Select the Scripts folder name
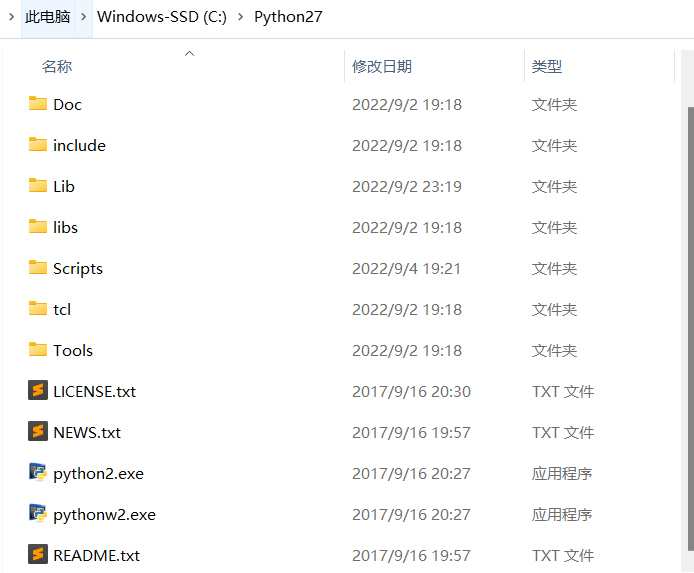The height and width of the screenshot is (573, 694). (78, 269)
